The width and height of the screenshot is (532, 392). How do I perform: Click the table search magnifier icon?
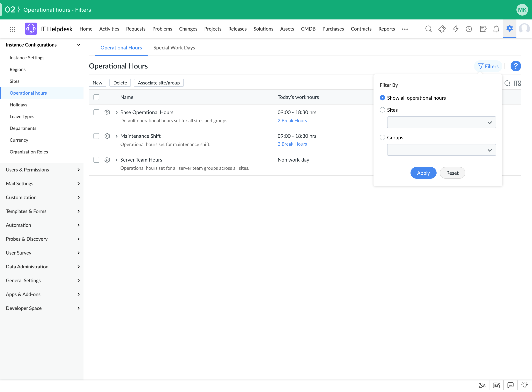(507, 83)
